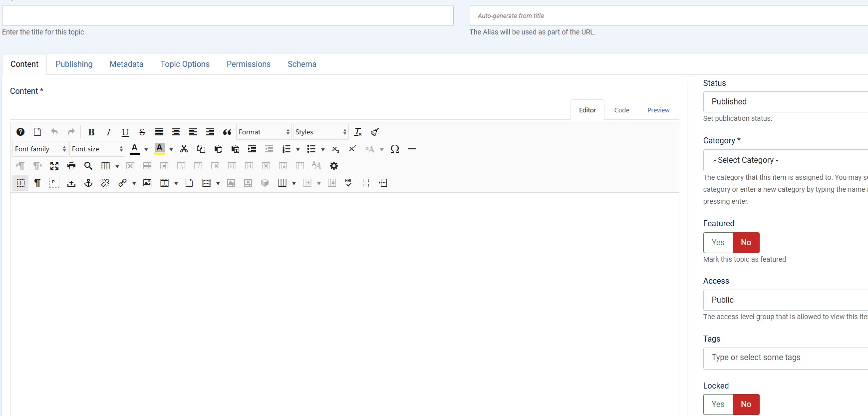The image size is (868, 416).
Task: Open the insert image icon
Action: 147,183
